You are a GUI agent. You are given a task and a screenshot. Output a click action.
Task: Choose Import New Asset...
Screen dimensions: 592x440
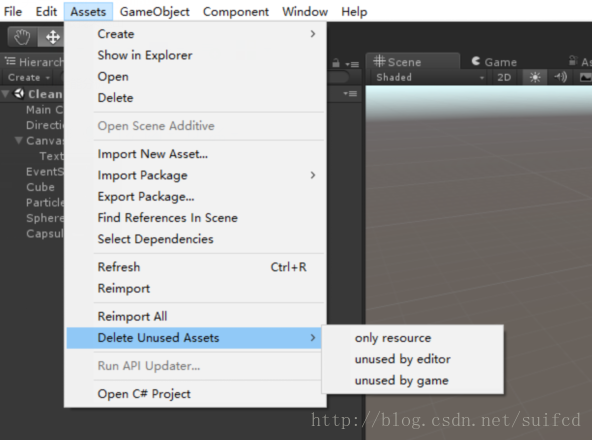coord(195,154)
